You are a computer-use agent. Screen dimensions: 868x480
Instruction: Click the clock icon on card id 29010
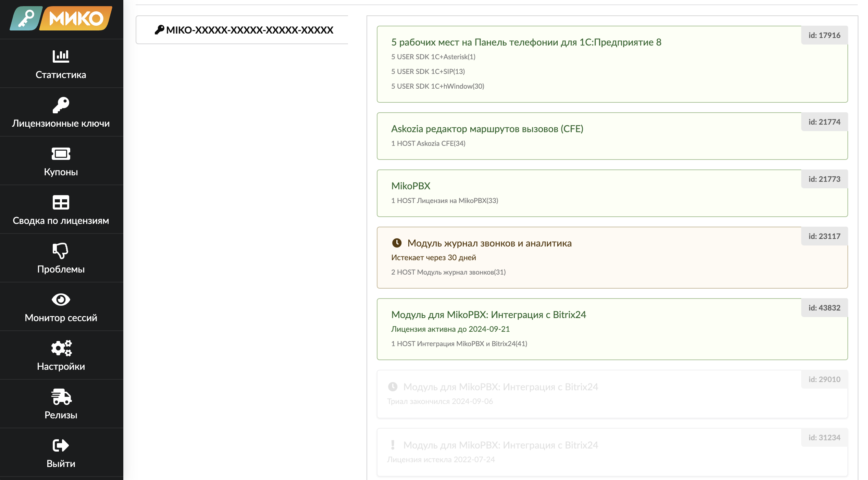click(393, 387)
